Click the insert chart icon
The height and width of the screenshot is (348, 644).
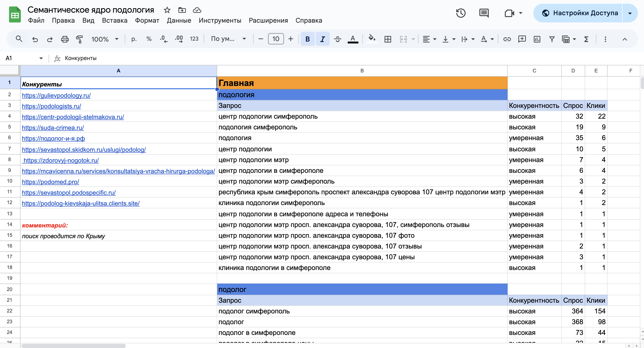point(537,39)
